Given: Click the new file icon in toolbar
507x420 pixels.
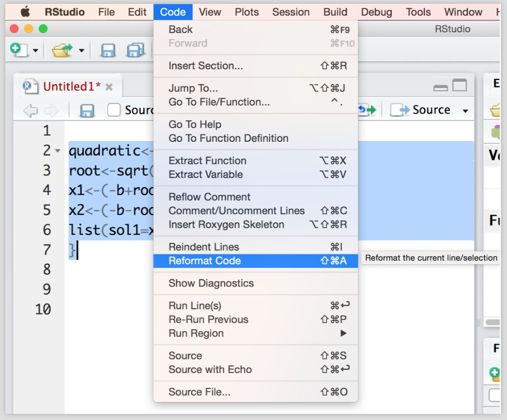Looking at the screenshot, I should coord(18,50).
